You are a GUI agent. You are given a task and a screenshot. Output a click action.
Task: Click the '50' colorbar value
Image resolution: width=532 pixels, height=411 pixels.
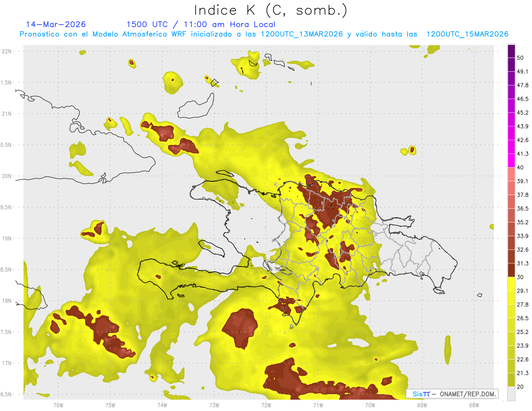point(520,58)
